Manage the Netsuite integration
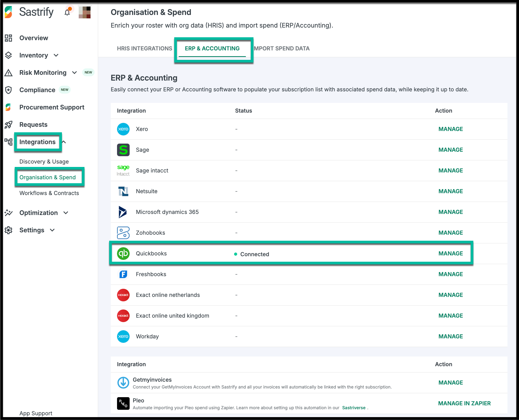 tap(451, 191)
